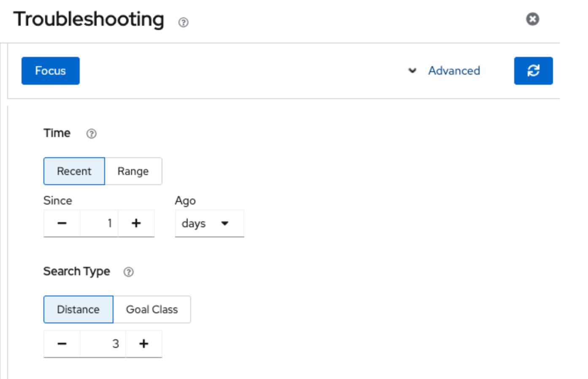Image resolution: width=588 pixels, height=379 pixels.
Task: Show help for Search Type
Action: (x=129, y=272)
